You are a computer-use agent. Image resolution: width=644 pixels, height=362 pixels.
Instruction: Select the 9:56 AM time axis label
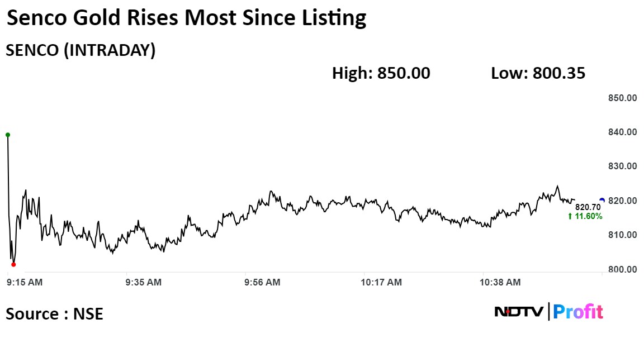[262, 283]
